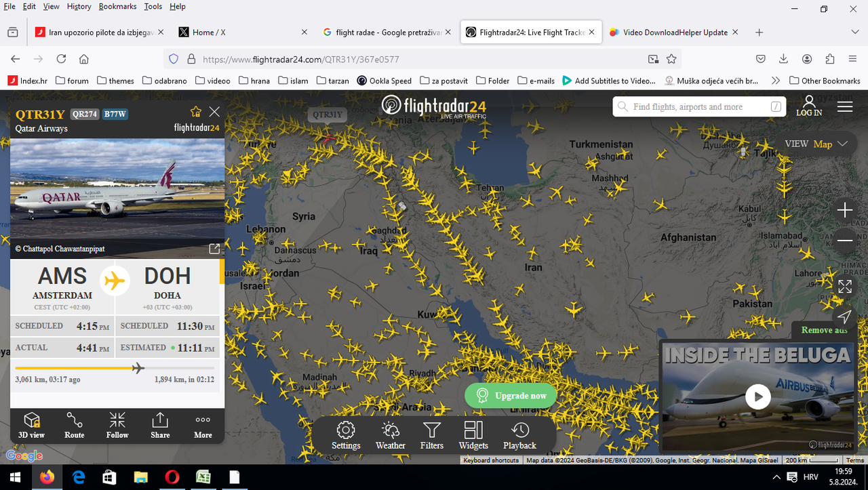
Task: Open the themes bookmarks folder
Action: pos(115,80)
